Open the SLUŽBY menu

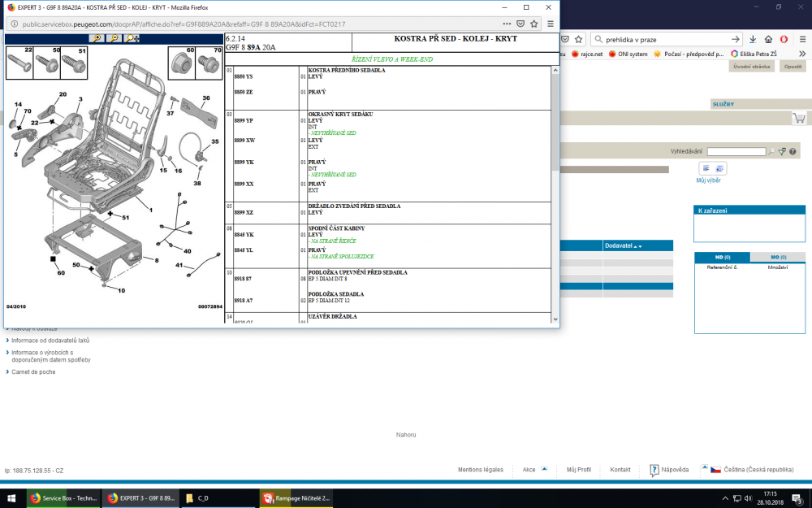(723, 104)
